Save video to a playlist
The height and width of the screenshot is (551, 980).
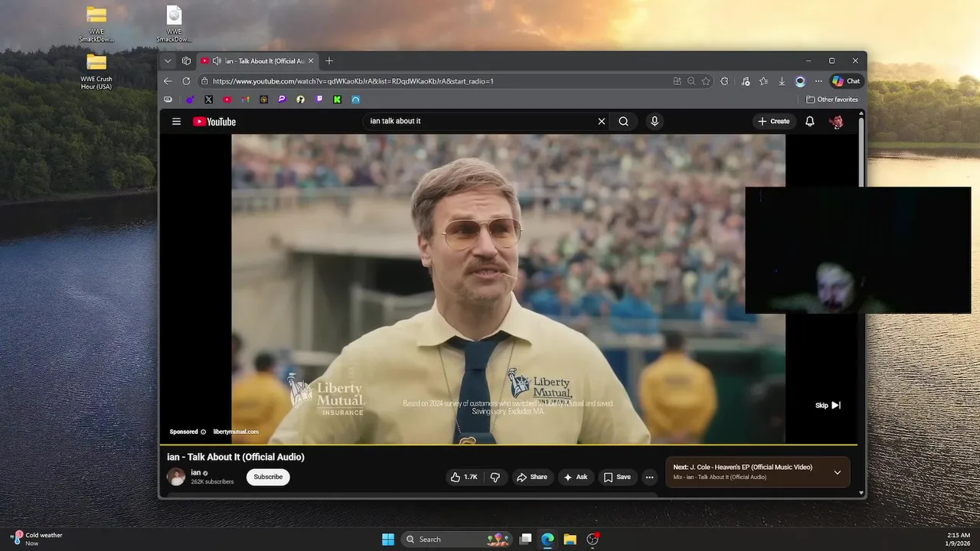[x=617, y=477]
